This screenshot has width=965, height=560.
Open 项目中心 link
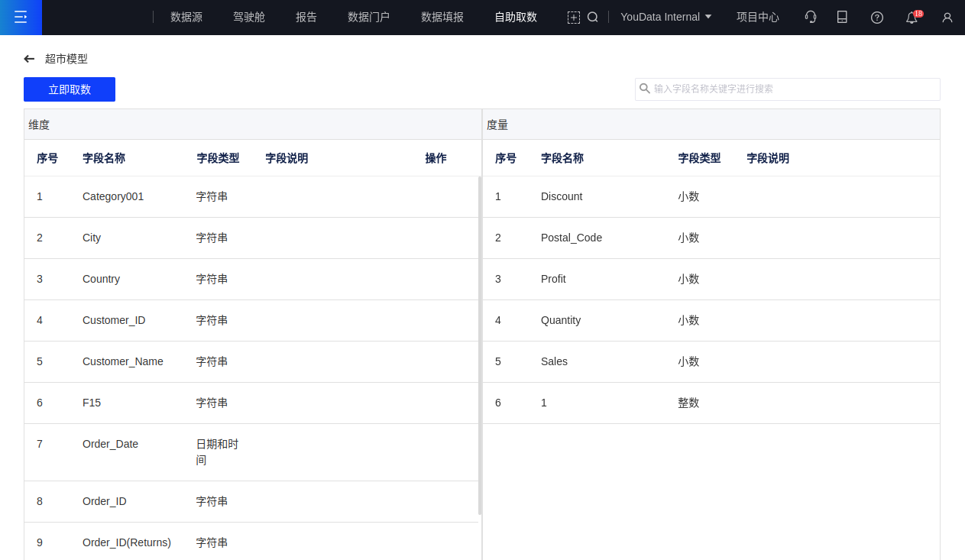[x=757, y=17]
